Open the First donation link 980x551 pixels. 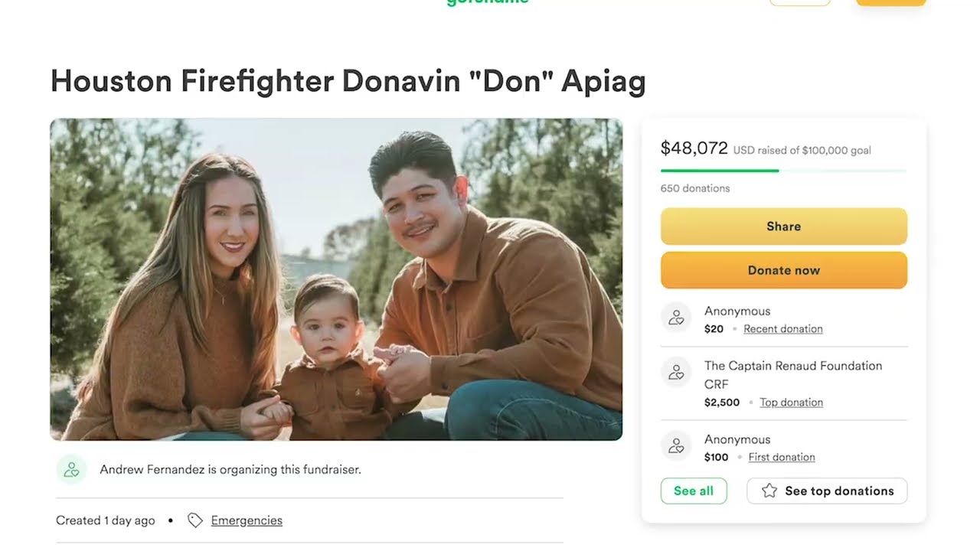click(x=782, y=458)
